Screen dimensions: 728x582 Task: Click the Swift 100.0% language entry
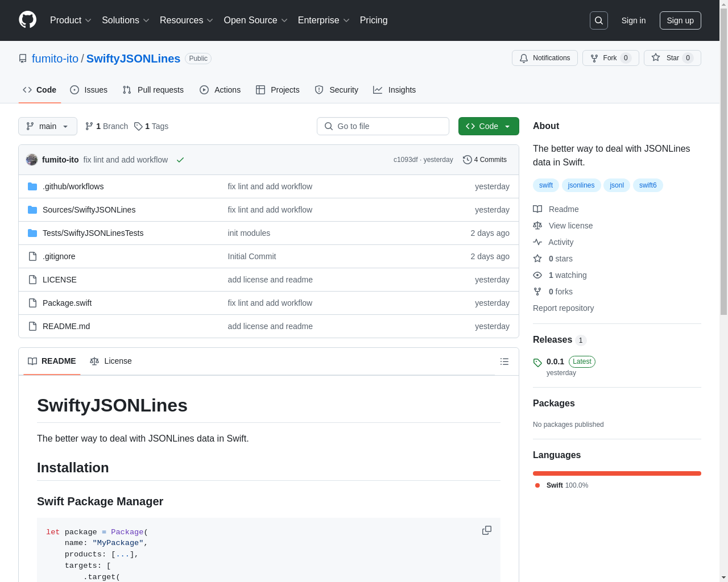click(x=561, y=485)
